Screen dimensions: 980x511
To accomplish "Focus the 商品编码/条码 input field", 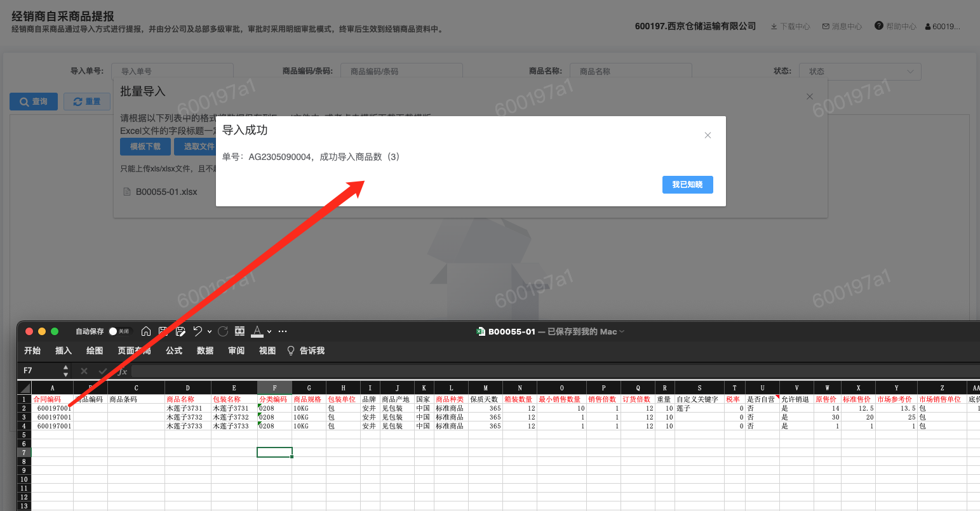I will [x=401, y=71].
